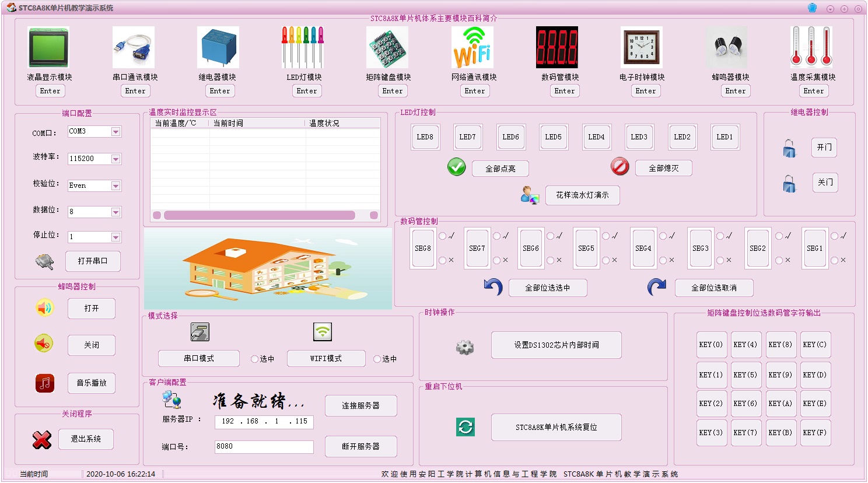Open the 校验位 dropdown showing Even
The width and height of the screenshot is (868, 483).
tap(116, 185)
